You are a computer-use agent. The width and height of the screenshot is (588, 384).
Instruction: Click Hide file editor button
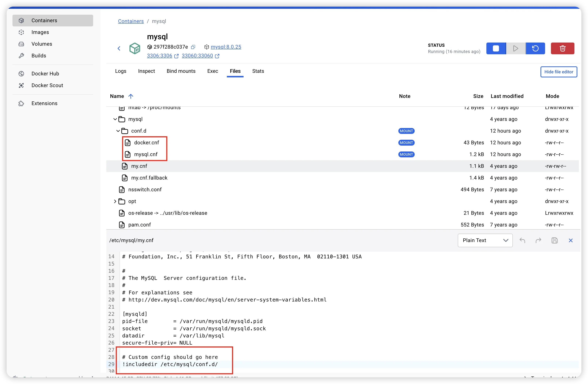(559, 72)
